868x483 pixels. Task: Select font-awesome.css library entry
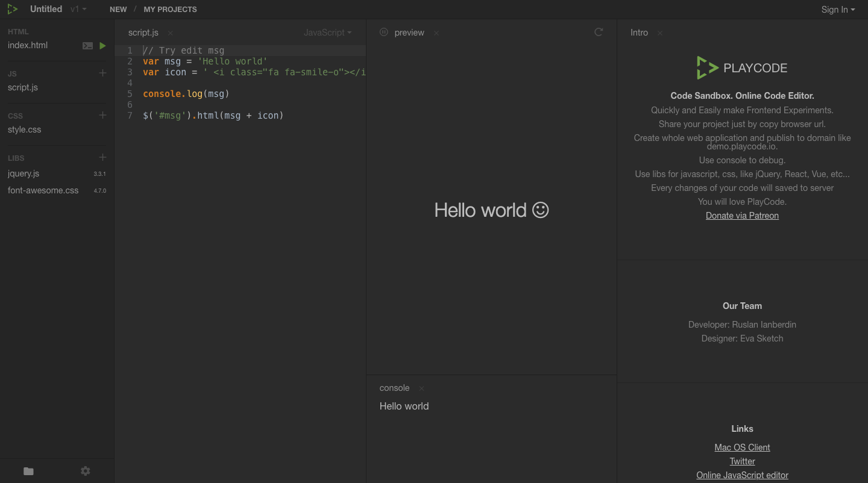click(43, 190)
